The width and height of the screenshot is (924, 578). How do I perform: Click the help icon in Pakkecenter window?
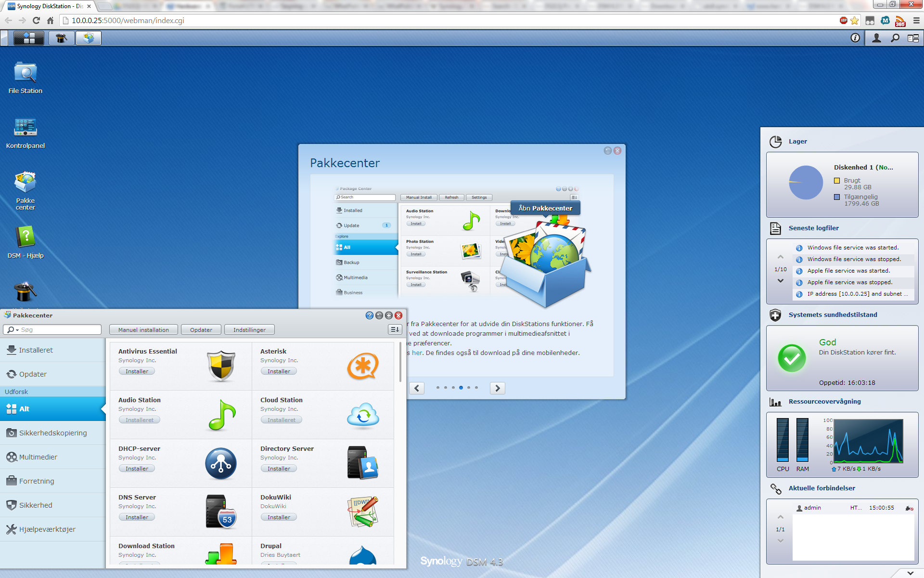[370, 315]
